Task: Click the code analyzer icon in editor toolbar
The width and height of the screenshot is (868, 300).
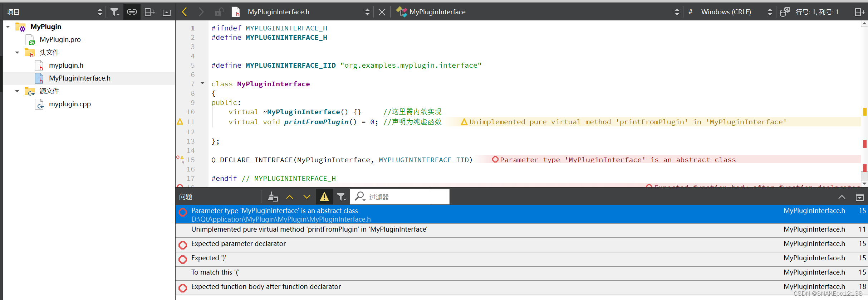Action: [785, 12]
